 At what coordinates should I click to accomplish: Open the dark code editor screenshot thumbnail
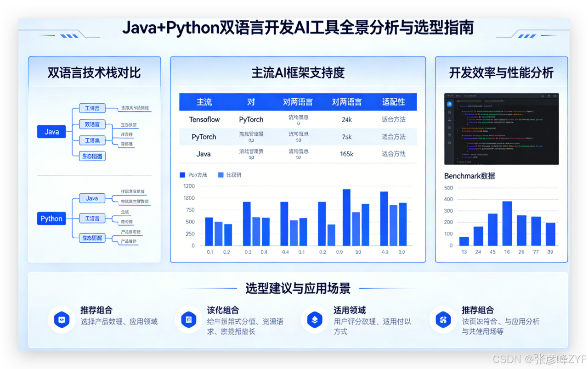501,129
